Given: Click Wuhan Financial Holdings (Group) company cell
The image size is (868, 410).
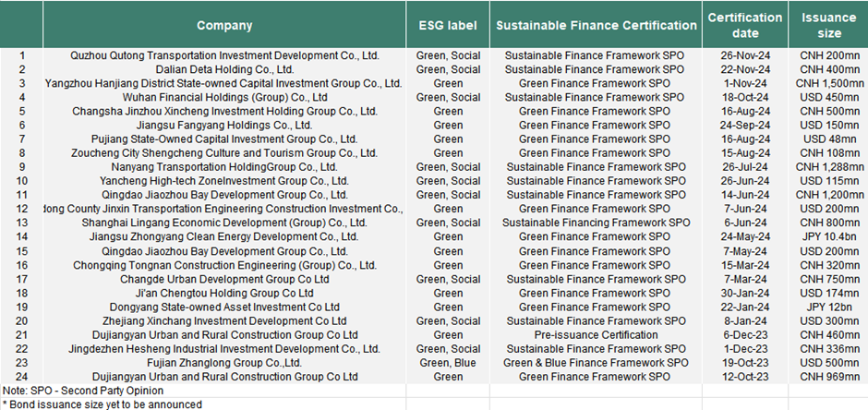Looking at the screenshot, I should [224, 97].
